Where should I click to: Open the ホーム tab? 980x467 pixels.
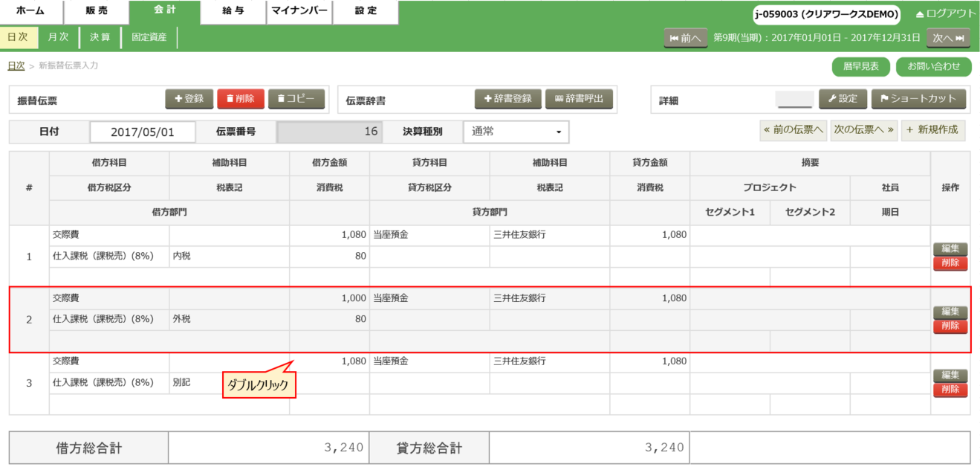pyautogui.click(x=30, y=11)
